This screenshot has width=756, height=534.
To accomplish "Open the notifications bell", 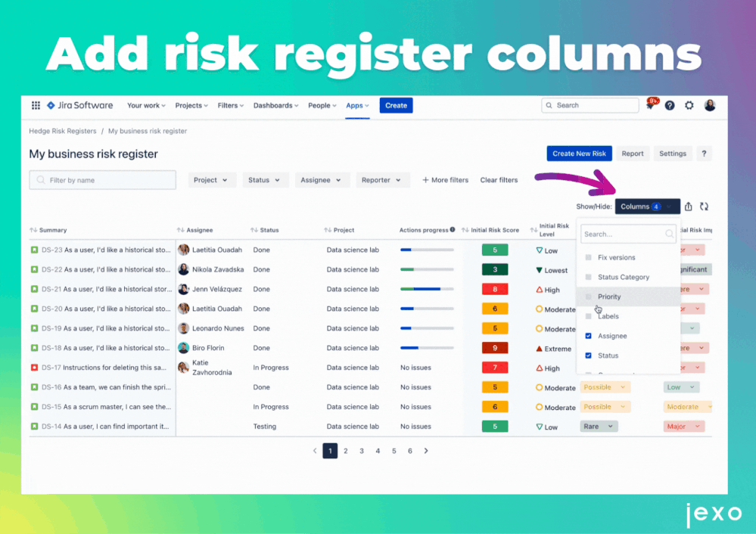I will (x=650, y=105).
